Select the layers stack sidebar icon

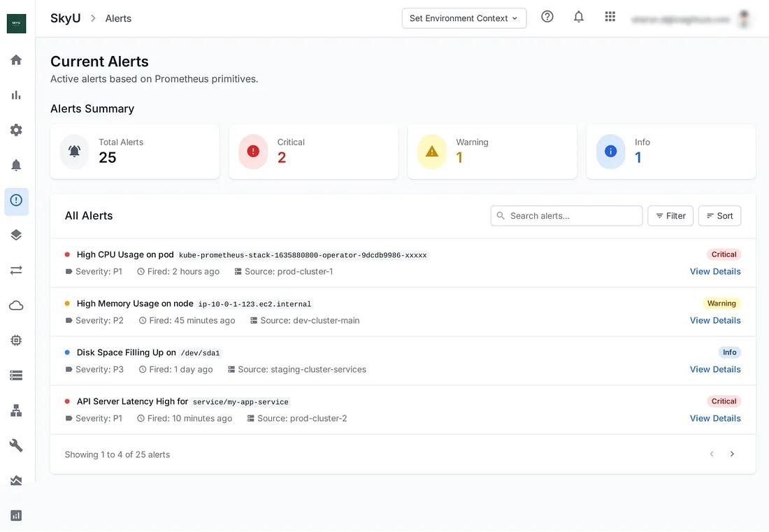[x=16, y=235]
